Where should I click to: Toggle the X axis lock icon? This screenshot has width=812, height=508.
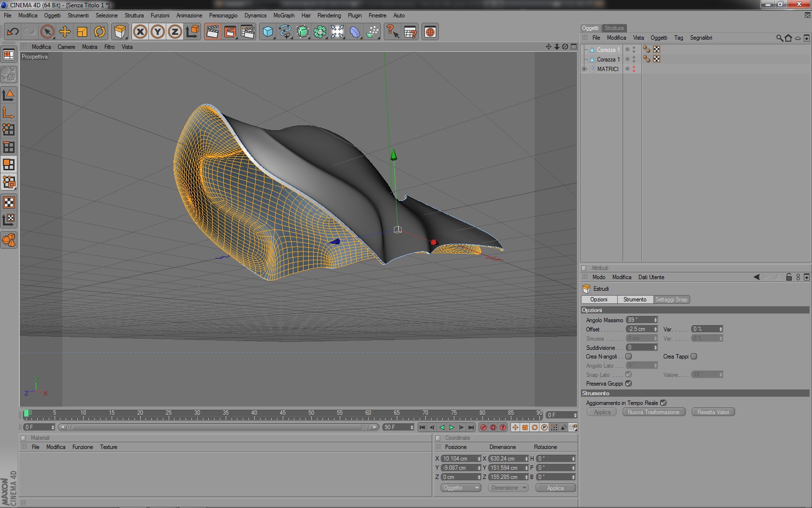click(x=140, y=32)
